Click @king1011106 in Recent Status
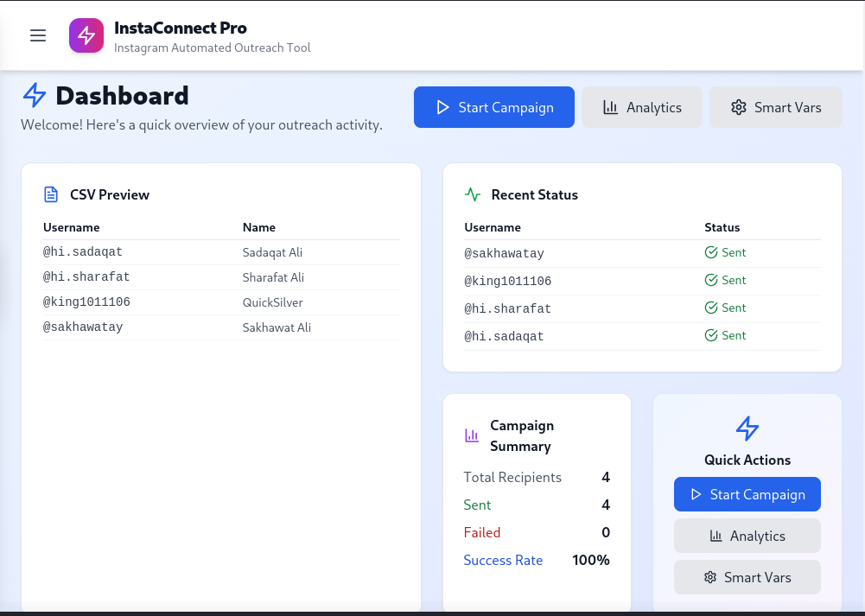 [507, 282]
